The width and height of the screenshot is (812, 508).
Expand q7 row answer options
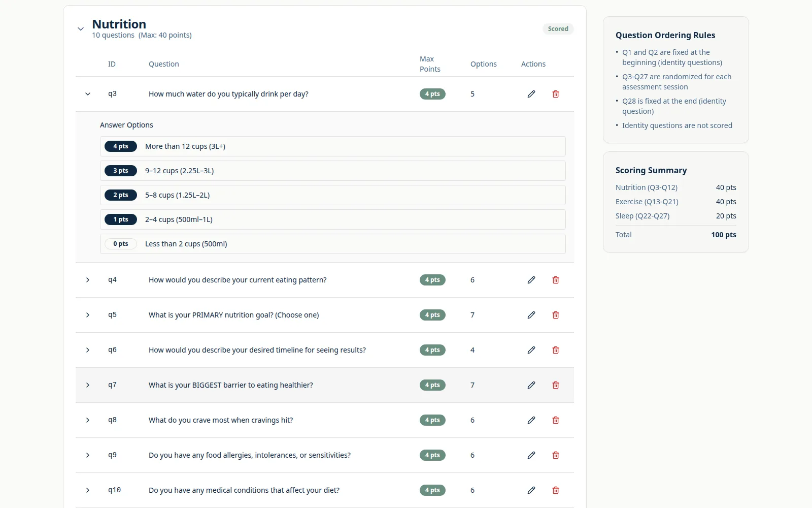(88, 385)
